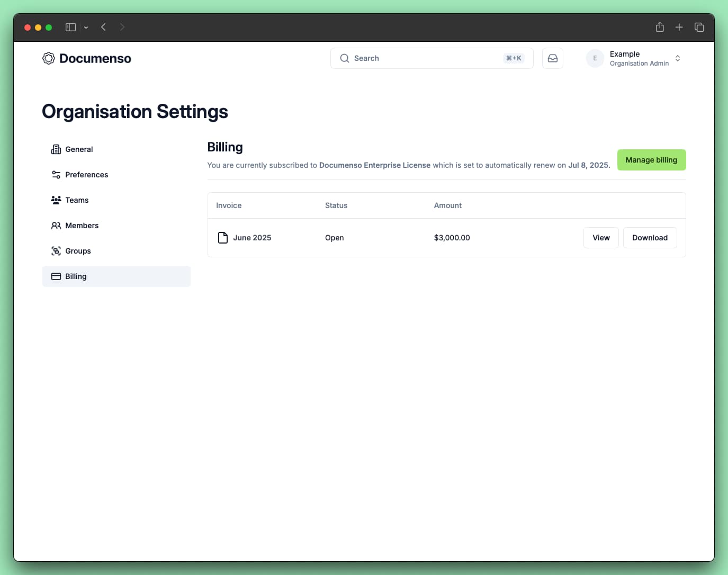The width and height of the screenshot is (728, 575).
Task: Download the June 2025 invoice
Action: click(650, 238)
